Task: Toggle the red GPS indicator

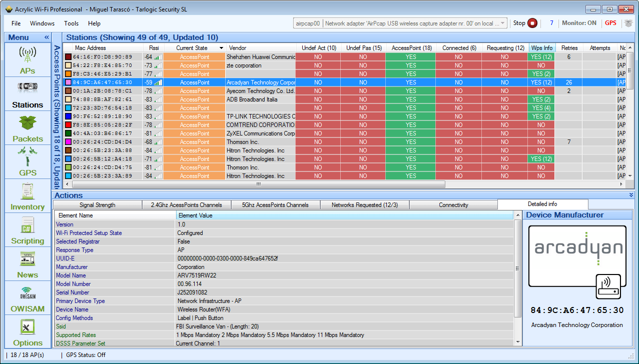Action: coord(610,23)
